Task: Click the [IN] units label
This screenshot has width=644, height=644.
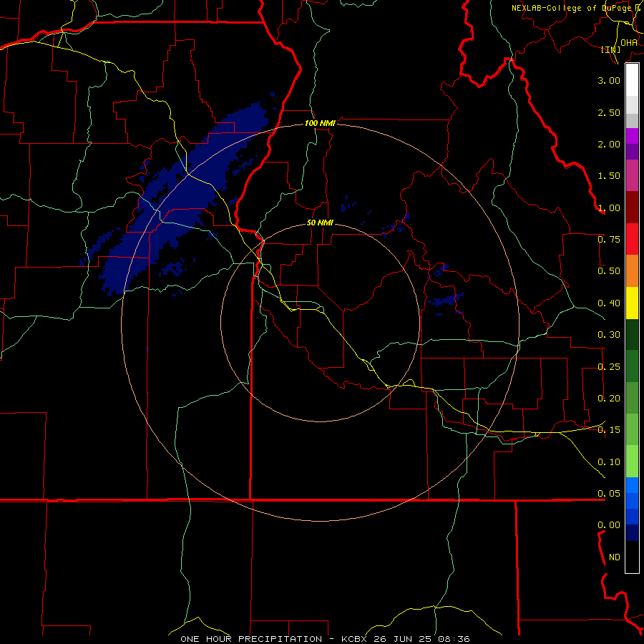Action: click(x=611, y=49)
